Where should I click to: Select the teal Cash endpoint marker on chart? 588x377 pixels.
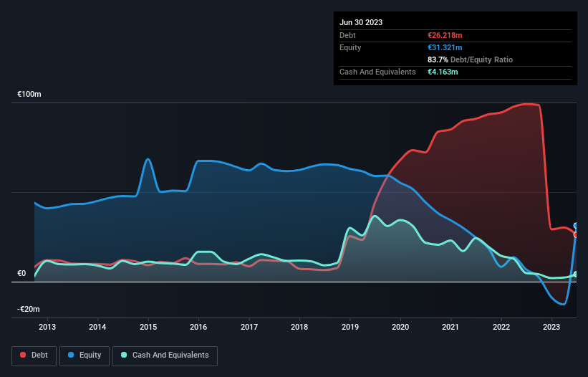point(576,275)
